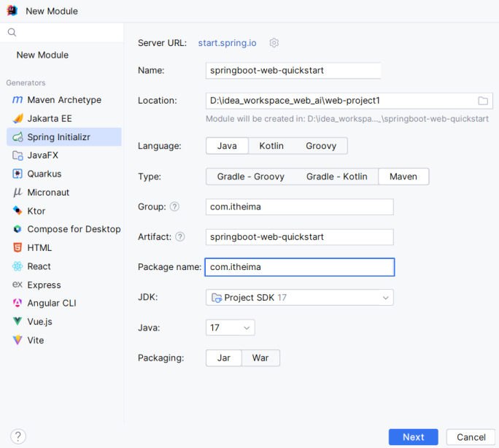Open help with bottom-left question mark button
The image size is (499, 448).
[18, 436]
